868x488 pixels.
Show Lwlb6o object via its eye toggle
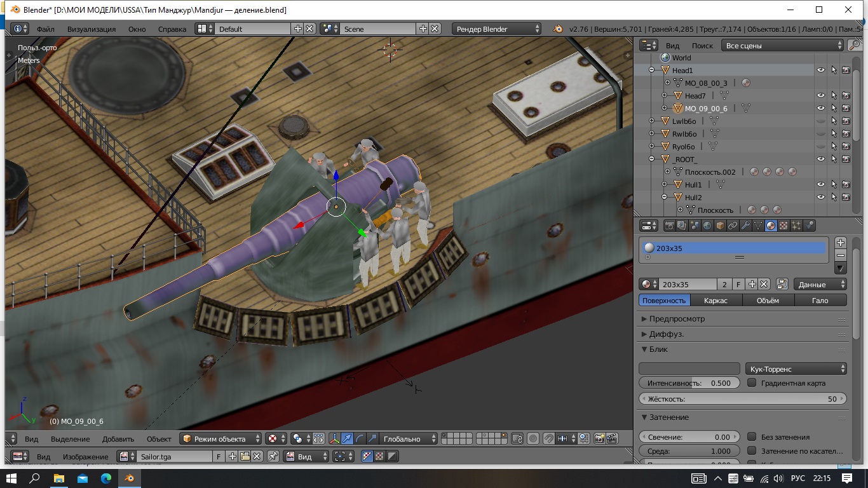(x=821, y=121)
